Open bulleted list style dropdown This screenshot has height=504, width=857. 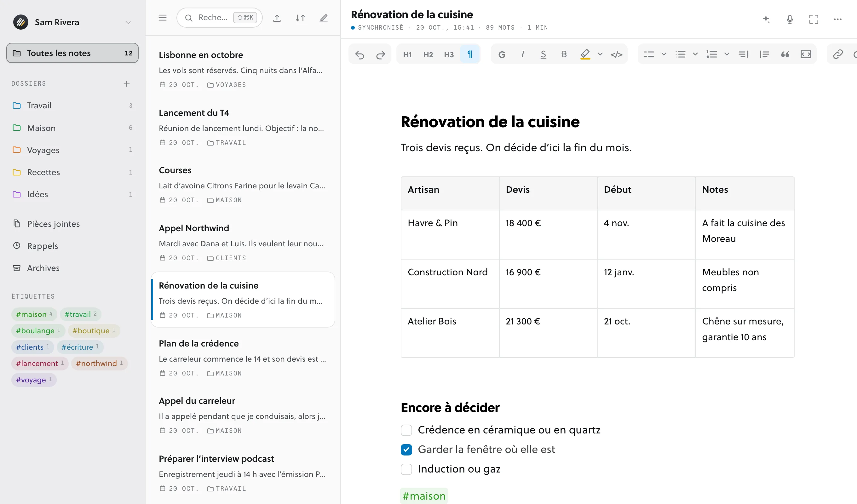click(x=695, y=54)
